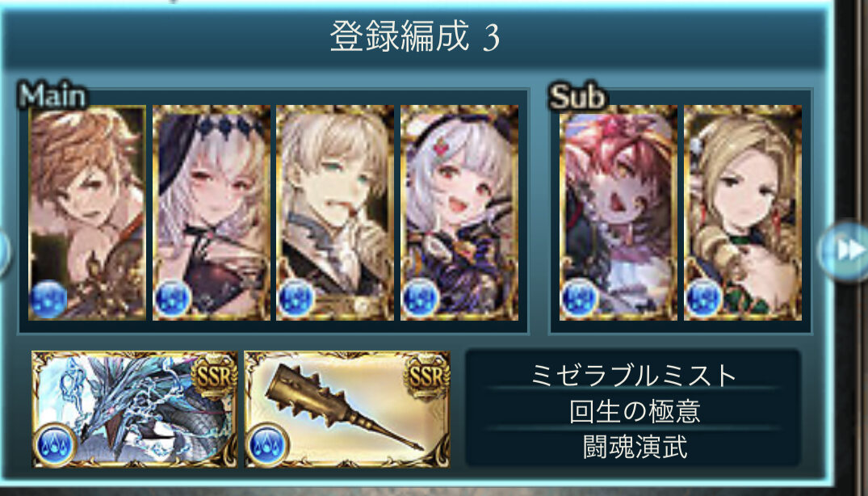This screenshot has height=496, width=868.
Task: Select the red-haired sub member portrait
Action: (x=619, y=212)
